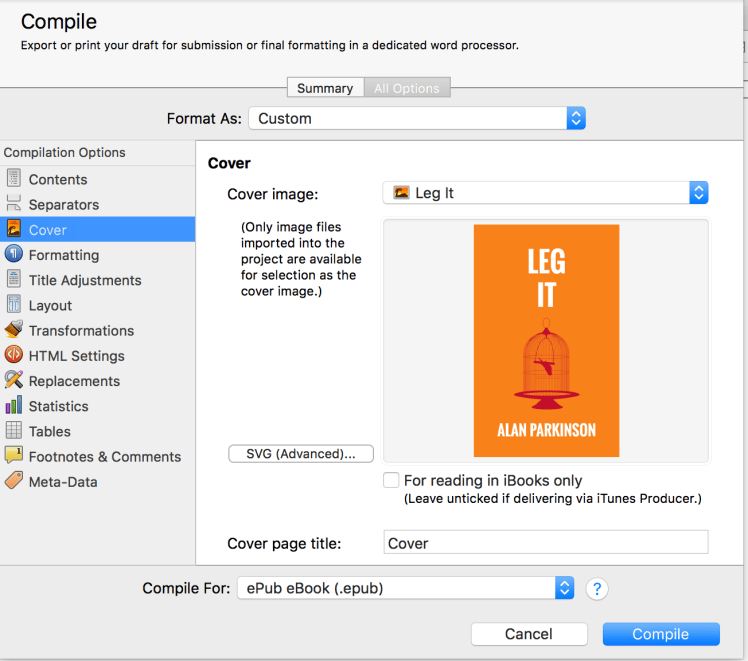
Task: Select the Meta-Data tag icon
Action: [x=14, y=481]
